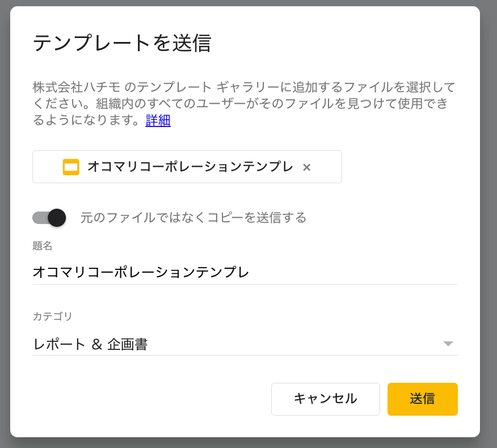Click the label 元のファイルではなくコピーを送信する
The height and width of the screenshot is (448, 497).
(x=193, y=217)
